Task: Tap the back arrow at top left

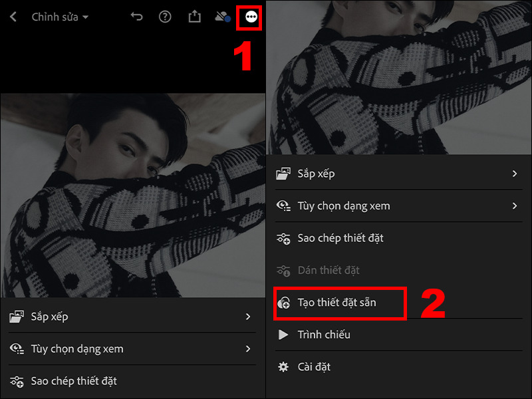Action: pyautogui.click(x=13, y=17)
